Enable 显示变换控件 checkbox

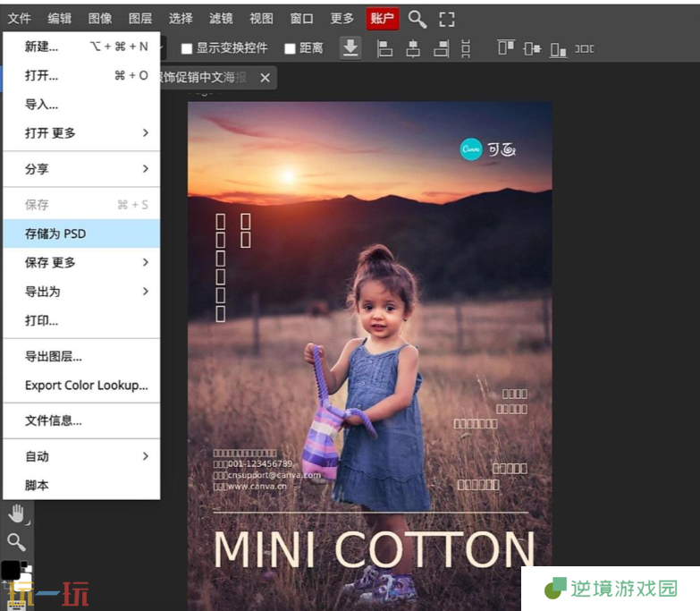(x=187, y=48)
